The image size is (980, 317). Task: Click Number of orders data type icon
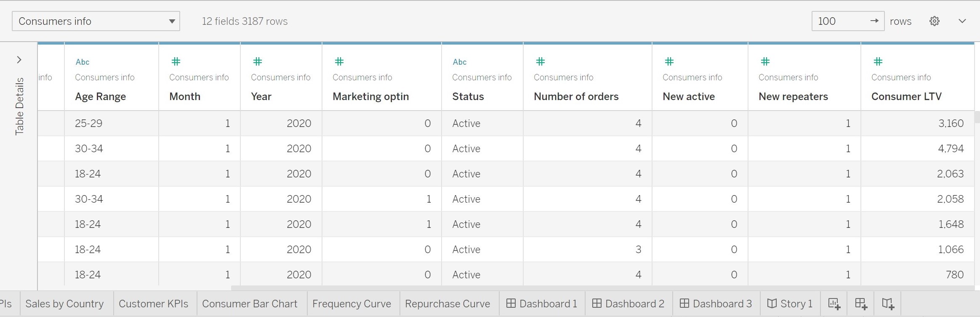[x=541, y=62]
